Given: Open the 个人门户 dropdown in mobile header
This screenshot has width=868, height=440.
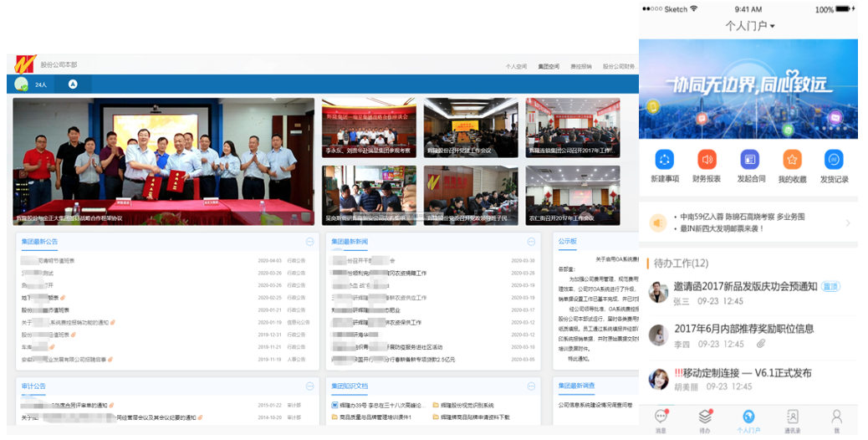Looking at the screenshot, I should click(x=749, y=26).
